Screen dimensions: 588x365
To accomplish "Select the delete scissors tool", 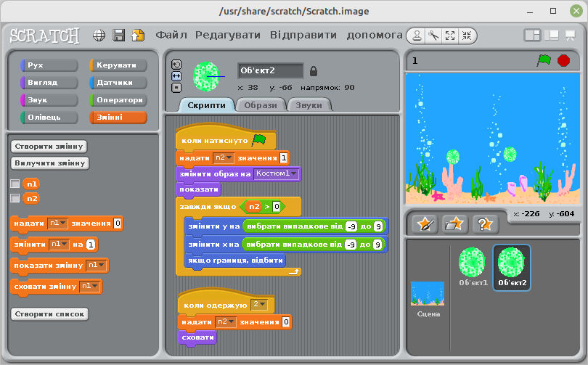I will pyautogui.click(x=433, y=36).
